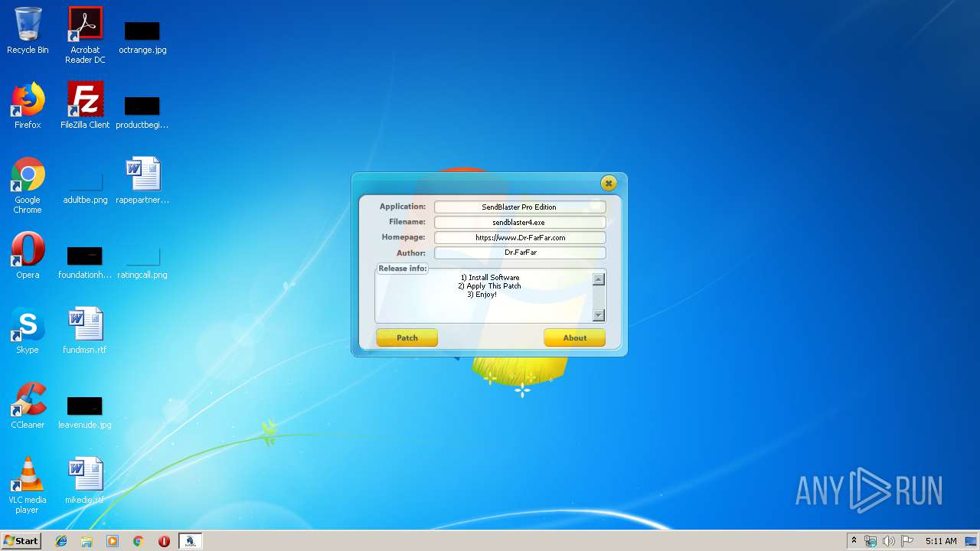Launch VLC media player shortcut
The height and width of the screenshot is (551, 980).
tap(28, 485)
